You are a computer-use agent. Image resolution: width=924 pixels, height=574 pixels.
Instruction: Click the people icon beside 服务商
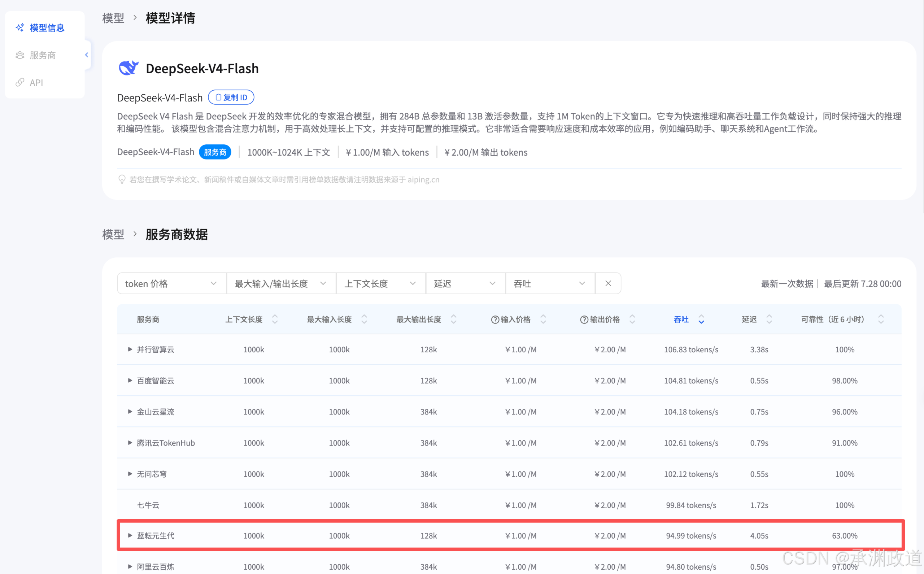point(20,55)
